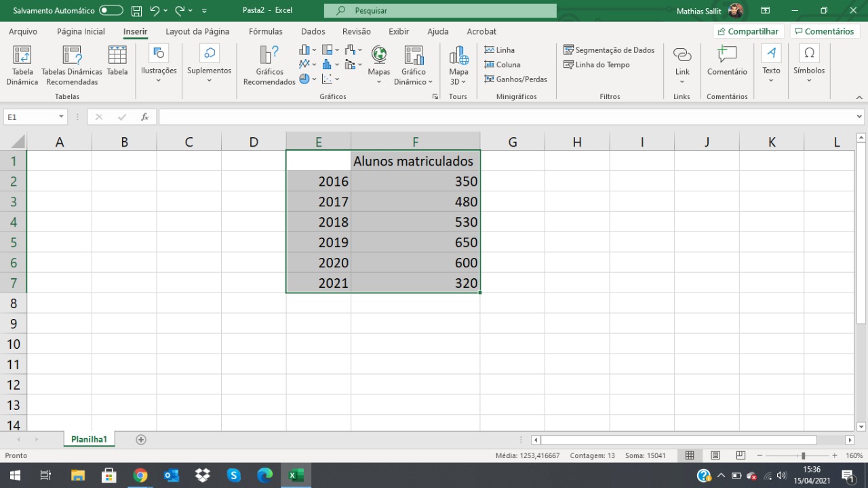Open the Chrome icon in the taskbar
This screenshot has height=488, width=868.
pos(140,475)
